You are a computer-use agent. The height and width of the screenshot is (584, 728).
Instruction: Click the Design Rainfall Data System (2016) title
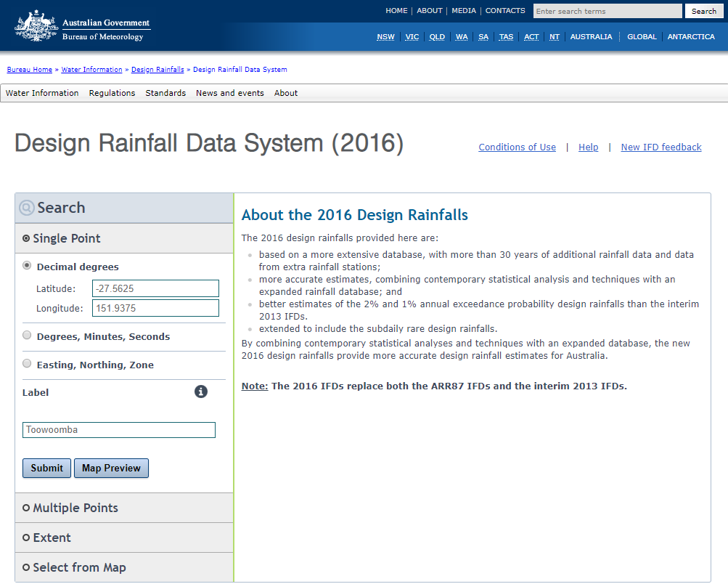[209, 142]
